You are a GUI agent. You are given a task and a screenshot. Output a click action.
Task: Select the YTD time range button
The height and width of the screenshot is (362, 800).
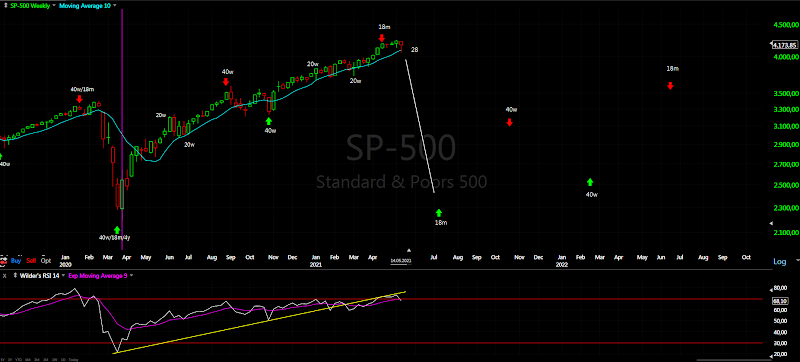(x=19, y=359)
